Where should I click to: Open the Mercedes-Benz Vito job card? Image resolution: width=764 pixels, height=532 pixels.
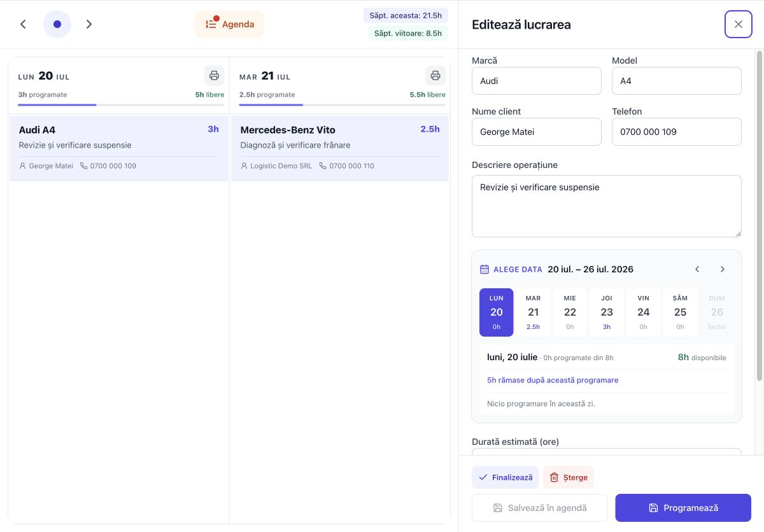(339, 148)
